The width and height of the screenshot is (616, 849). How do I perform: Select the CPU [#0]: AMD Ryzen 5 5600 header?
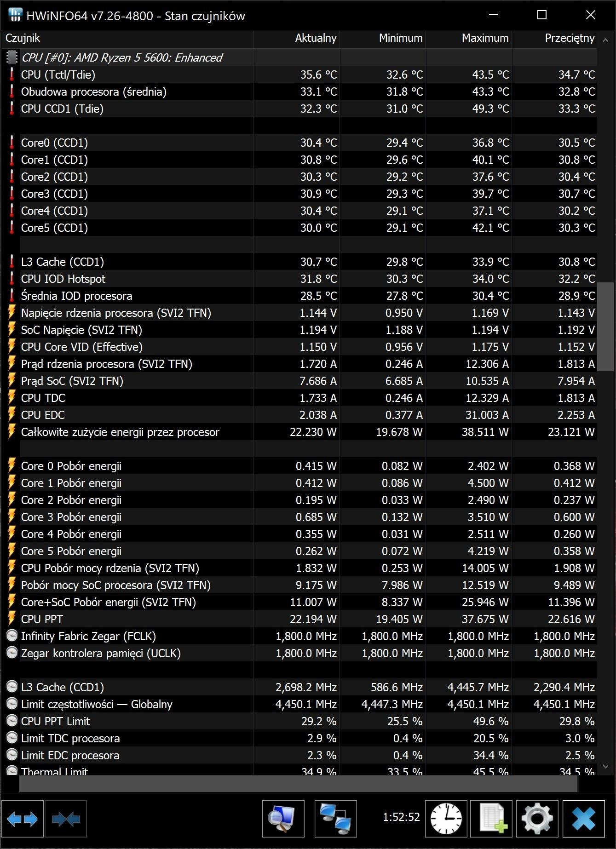coord(122,57)
